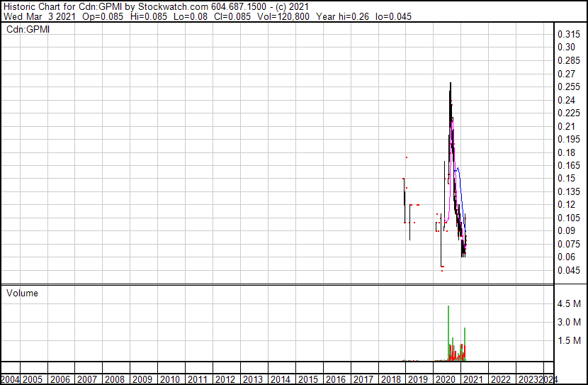
Task: Select the 0.045 price level label
Action: (x=569, y=270)
